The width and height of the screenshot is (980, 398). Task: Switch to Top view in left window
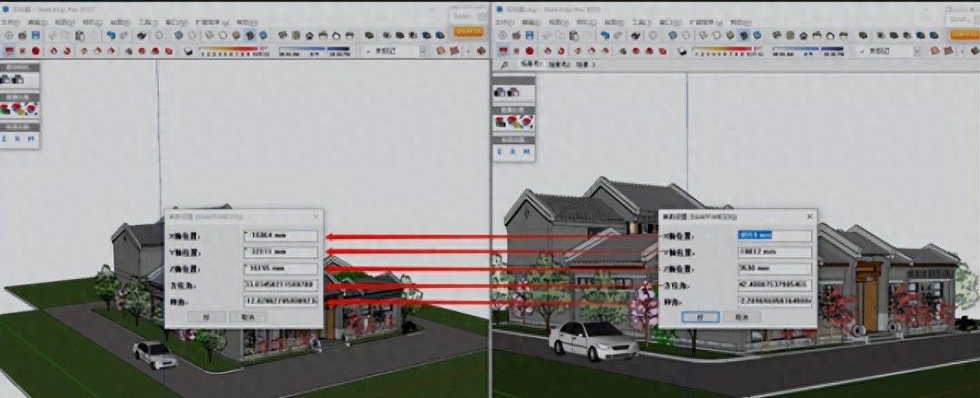click(296, 35)
